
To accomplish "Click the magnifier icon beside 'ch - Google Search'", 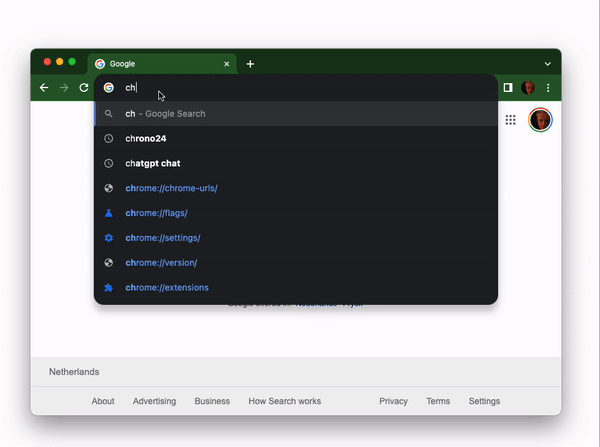I will click(x=109, y=114).
